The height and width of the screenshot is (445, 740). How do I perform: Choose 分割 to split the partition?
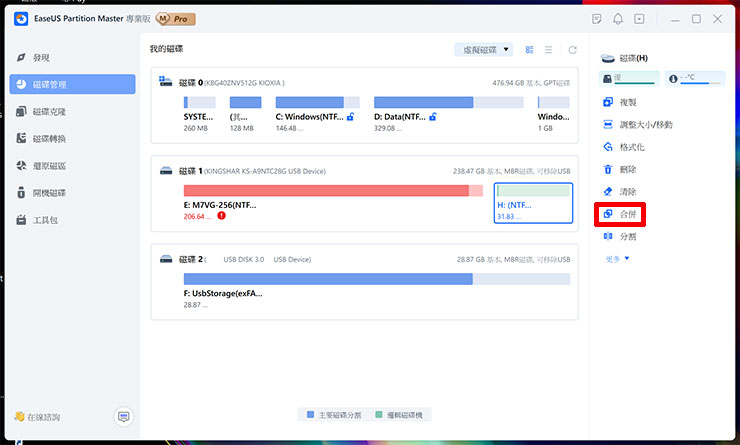tap(620, 236)
